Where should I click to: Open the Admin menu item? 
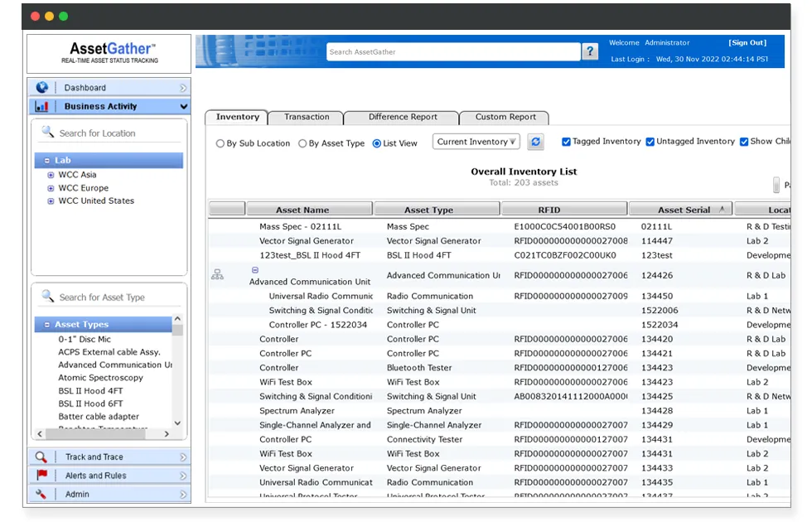(x=109, y=494)
